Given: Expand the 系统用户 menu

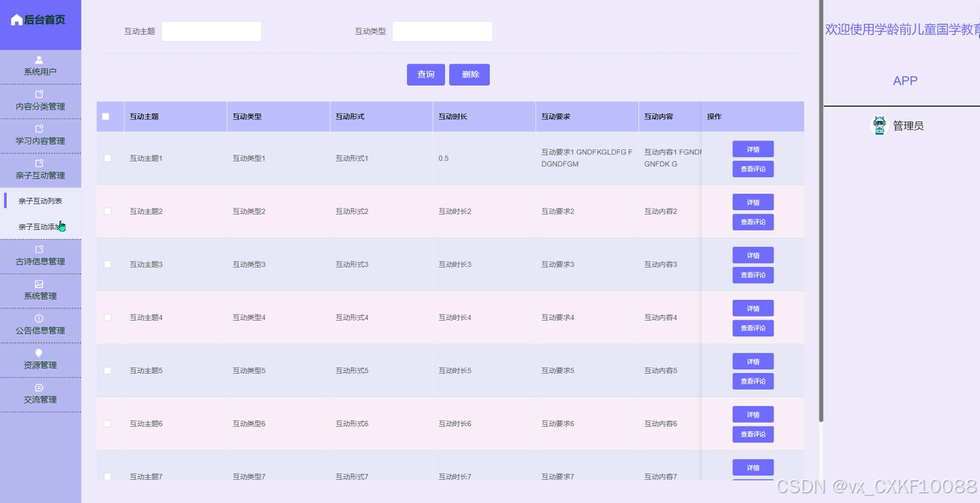Looking at the screenshot, I should click(41, 67).
